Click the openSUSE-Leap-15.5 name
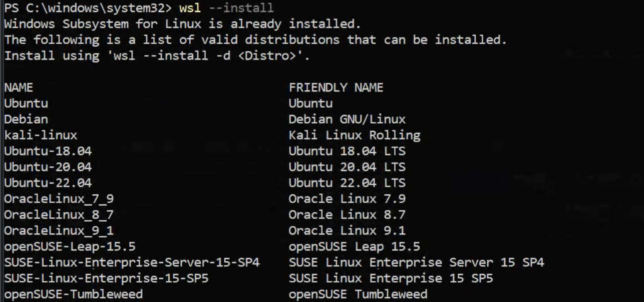Image resolution: width=644 pixels, height=302 pixels. click(x=70, y=246)
